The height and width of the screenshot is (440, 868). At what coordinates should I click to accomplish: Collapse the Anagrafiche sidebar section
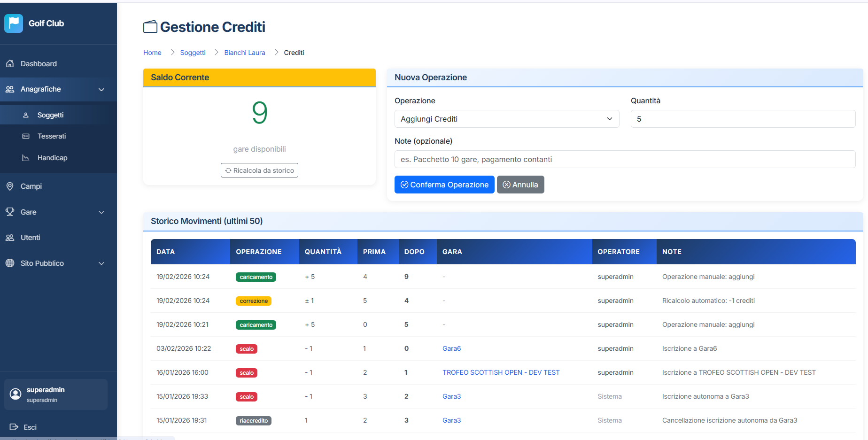point(101,89)
